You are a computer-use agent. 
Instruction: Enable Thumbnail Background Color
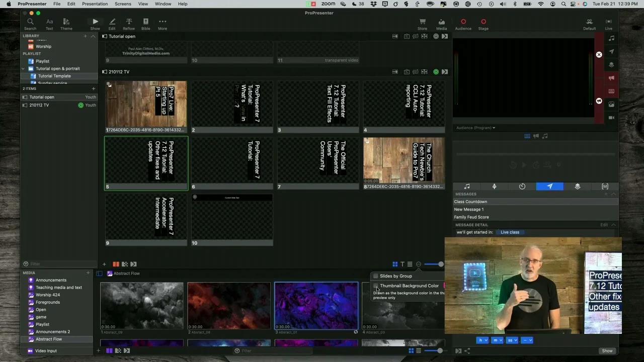coord(376,286)
